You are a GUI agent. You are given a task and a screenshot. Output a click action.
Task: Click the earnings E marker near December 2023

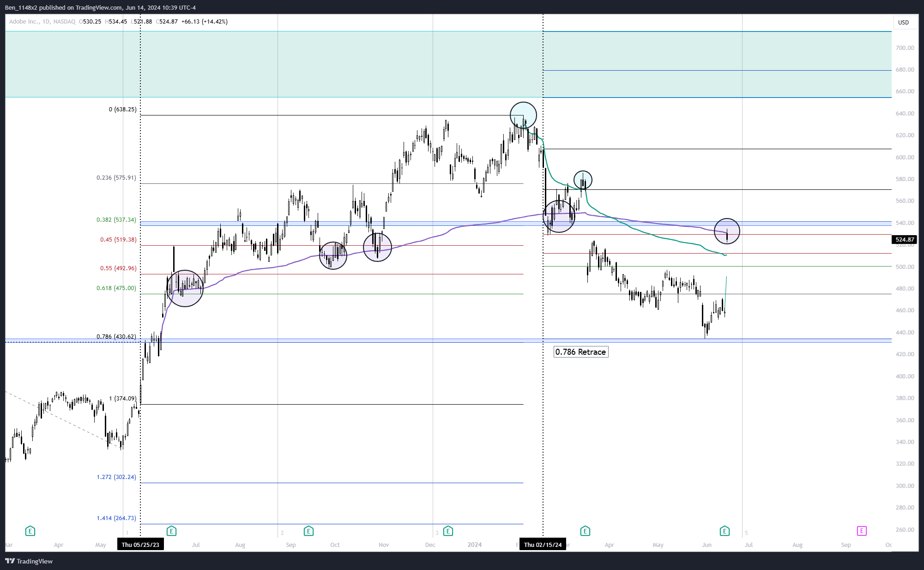[x=447, y=531]
